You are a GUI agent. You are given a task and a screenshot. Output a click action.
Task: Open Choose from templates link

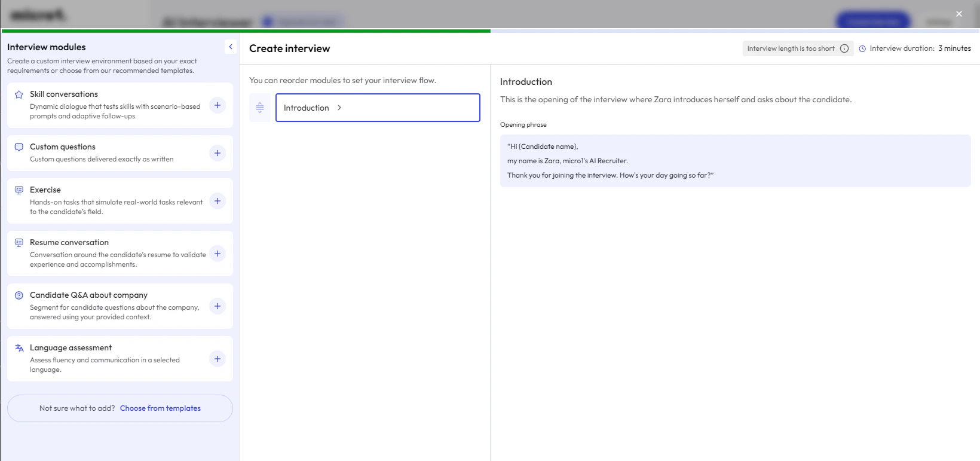[x=160, y=408]
